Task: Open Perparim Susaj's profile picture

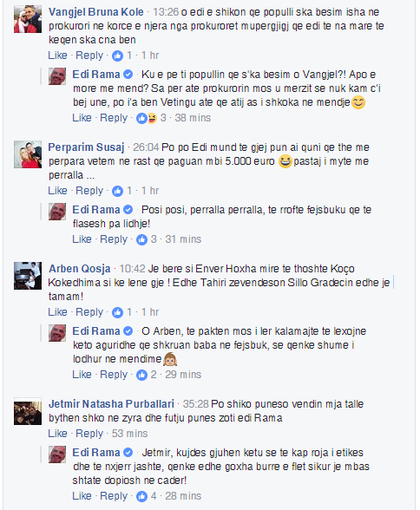Action: 28,154
